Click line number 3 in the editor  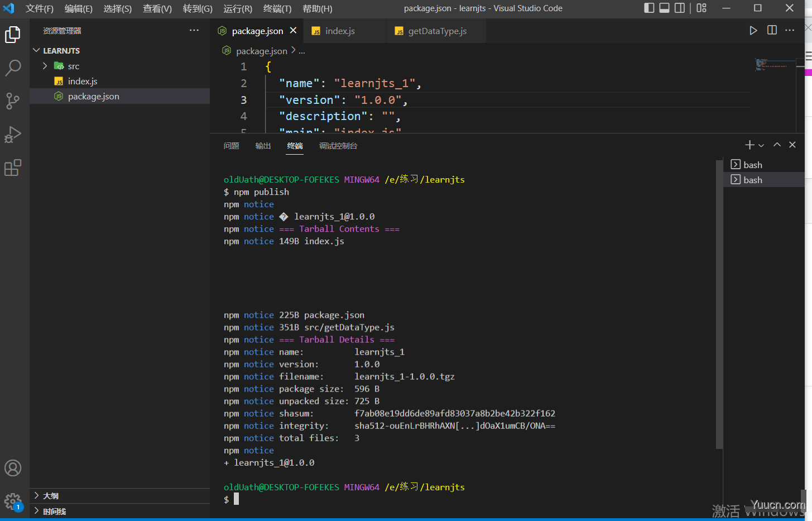243,100
